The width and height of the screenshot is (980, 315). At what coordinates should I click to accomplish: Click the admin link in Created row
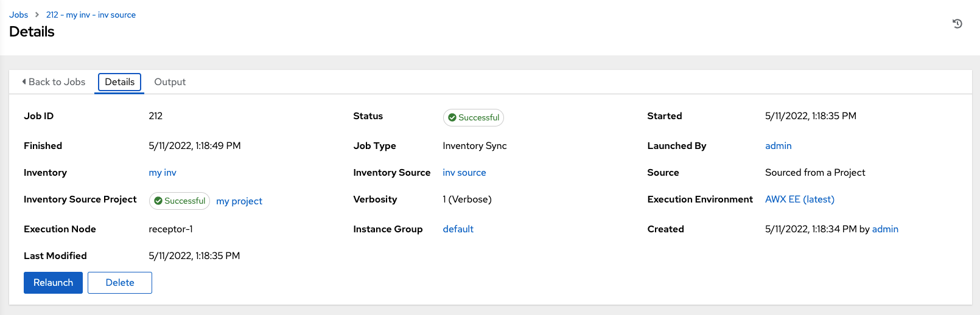[x=885, y=229]
